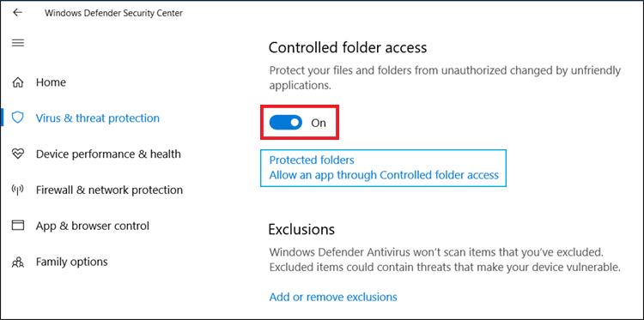Open Firewall & network protection section

[x=110, y=190]
